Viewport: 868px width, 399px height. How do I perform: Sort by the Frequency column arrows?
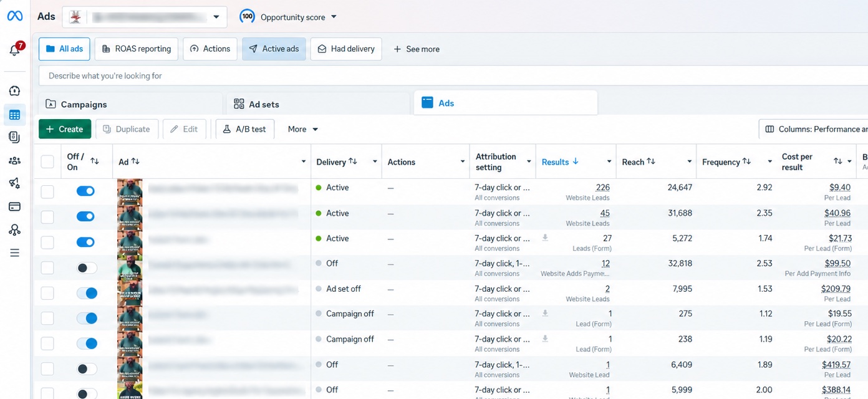click(746, 161)
